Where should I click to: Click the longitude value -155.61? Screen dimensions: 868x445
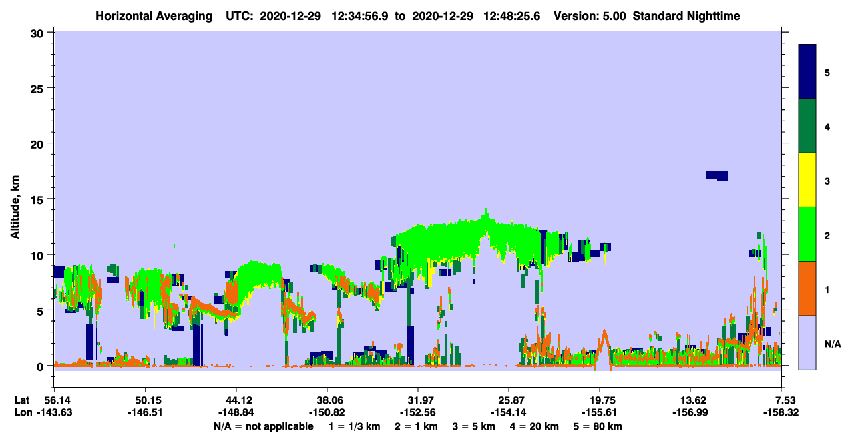(600, 412)
